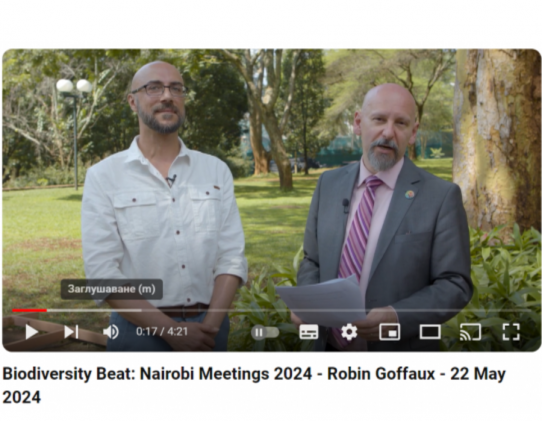Cast video to a TV
This screenshot has width=542, height=421.
coord(470,332)
